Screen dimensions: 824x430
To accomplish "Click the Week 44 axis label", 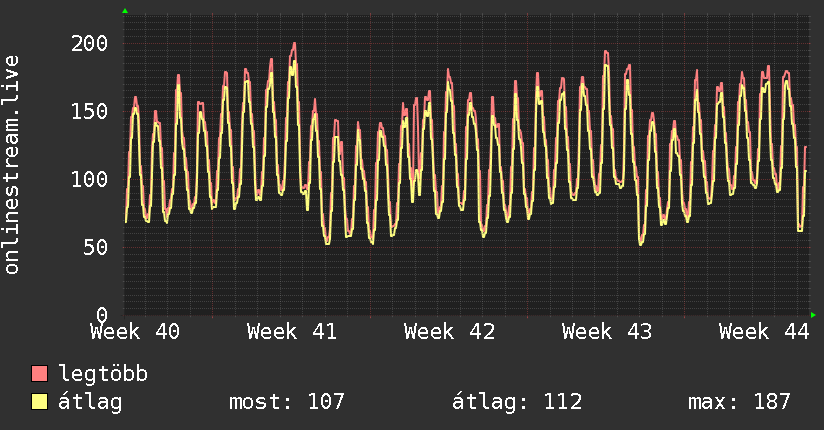I will point(764,332).
